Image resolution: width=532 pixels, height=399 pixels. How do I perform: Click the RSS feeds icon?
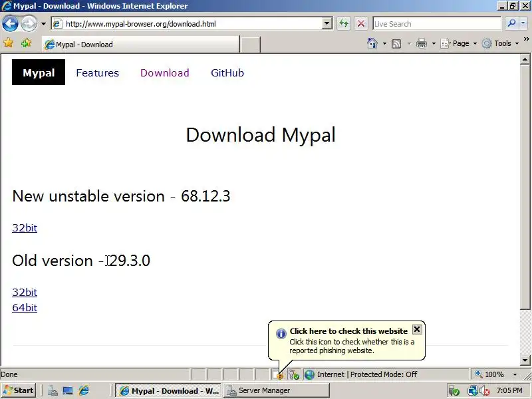pos(396,43)
